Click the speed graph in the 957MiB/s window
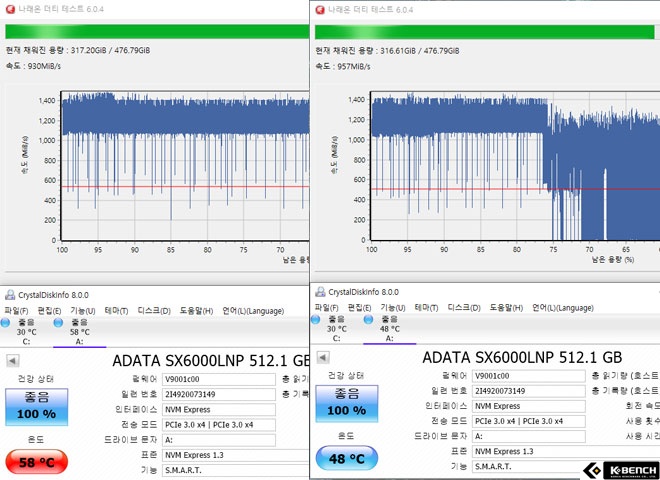 [515, 165]
